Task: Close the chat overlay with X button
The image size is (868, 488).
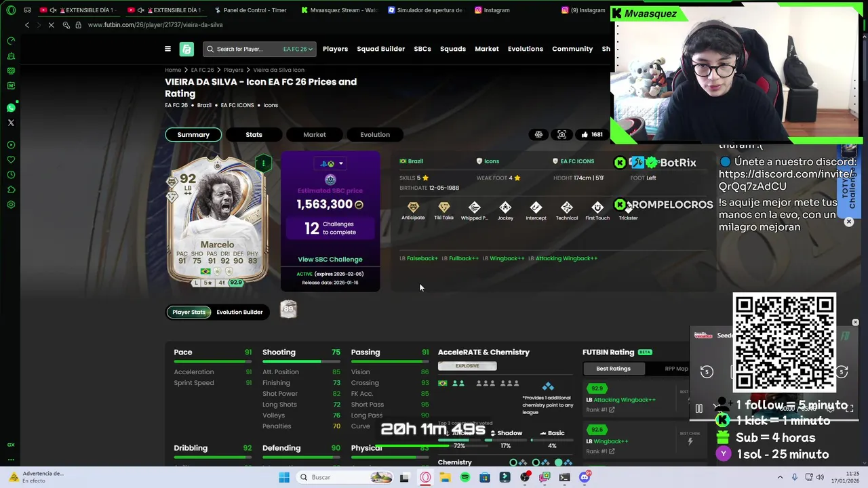Action: [x=848, y=222]
